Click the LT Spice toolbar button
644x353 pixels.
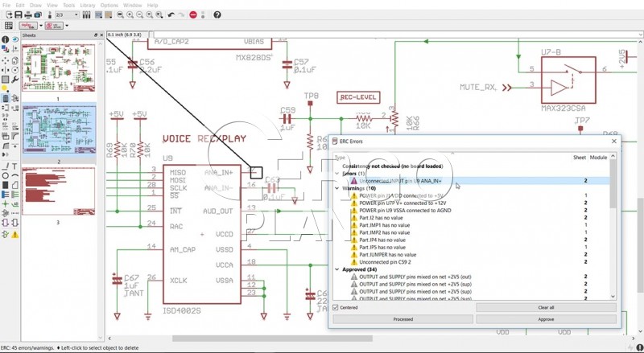pos(54,26)
